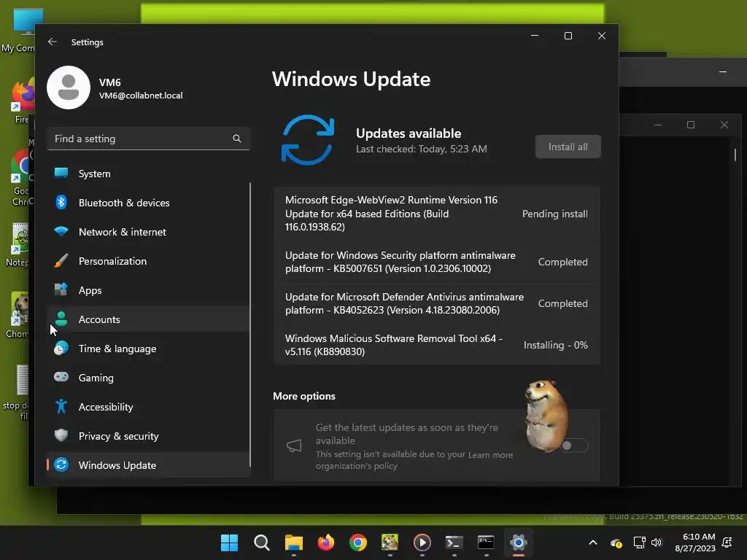747x560 pixels.
Task: Open File Explorer from the taskbar
Action: tap(294, 542)
